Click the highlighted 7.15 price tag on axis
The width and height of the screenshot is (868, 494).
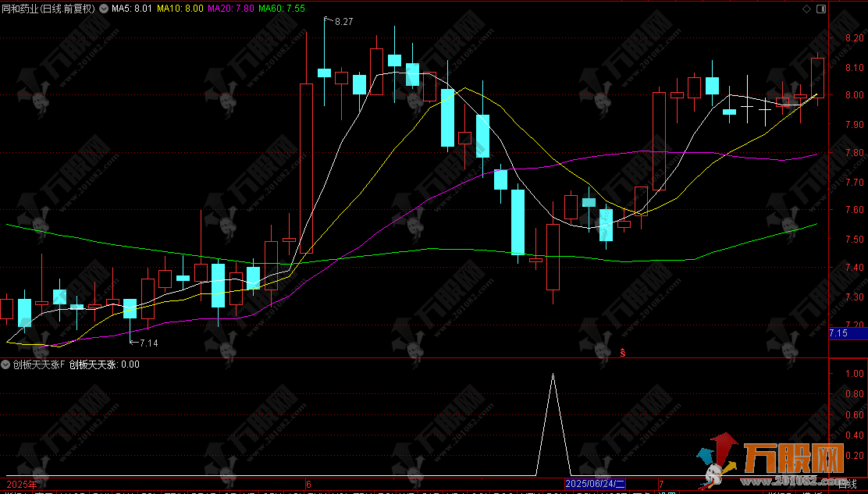pos(848,333)
